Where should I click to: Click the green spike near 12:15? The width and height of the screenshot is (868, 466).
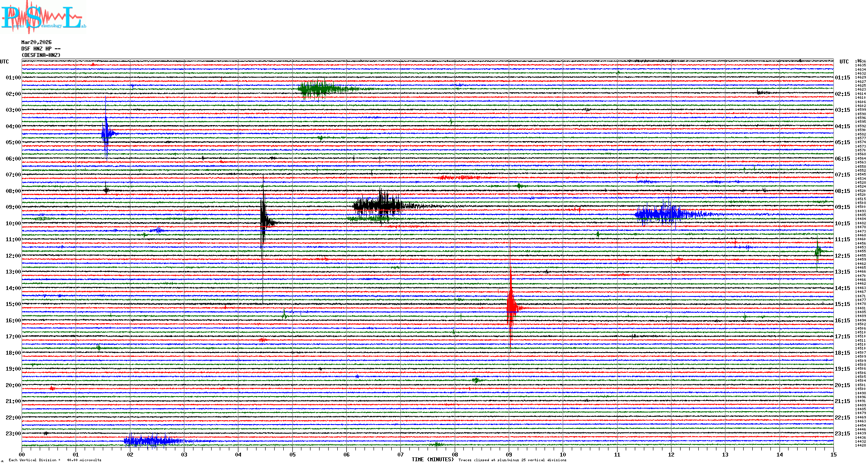[x=817, y=251]
